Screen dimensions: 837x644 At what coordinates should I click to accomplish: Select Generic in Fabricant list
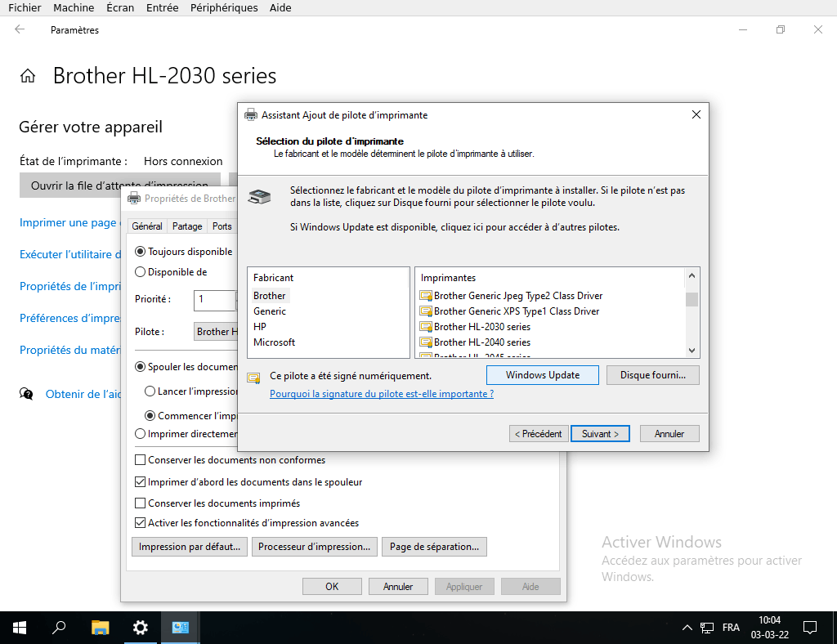[x=270, y=311]
